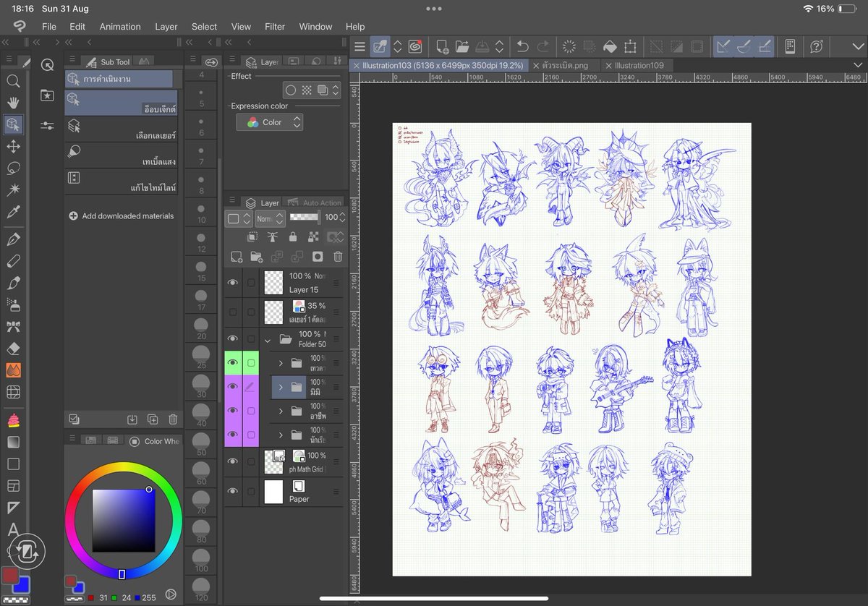Viewport: 868px width, 606px height.
Task: Click the New layer folder icon
Action: click(x=257, y=256)
